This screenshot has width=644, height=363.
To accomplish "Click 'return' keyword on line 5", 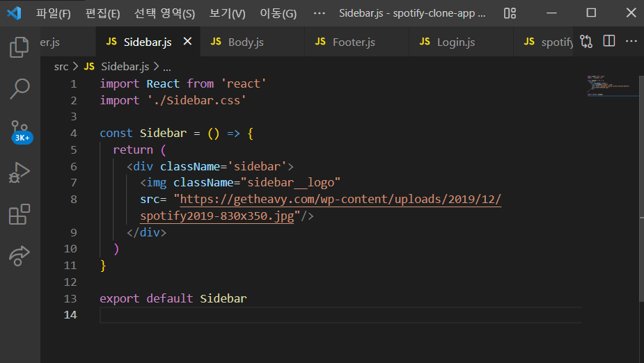I will 133,150.
